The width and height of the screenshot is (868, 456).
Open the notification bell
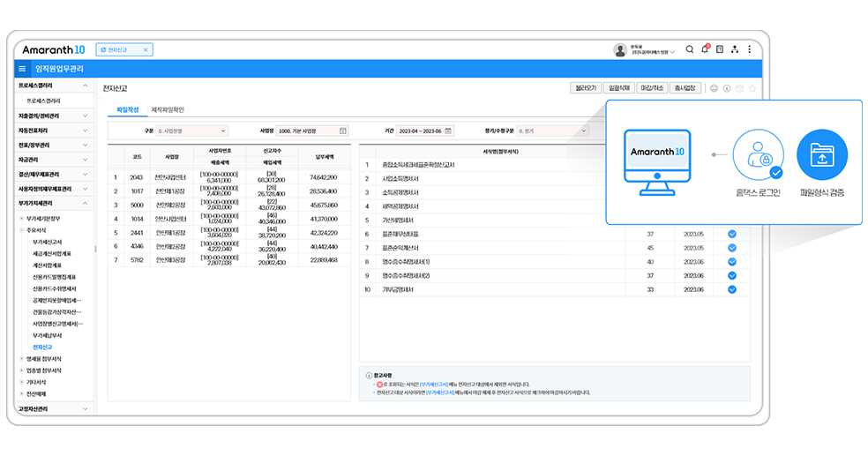coord(705,49)
